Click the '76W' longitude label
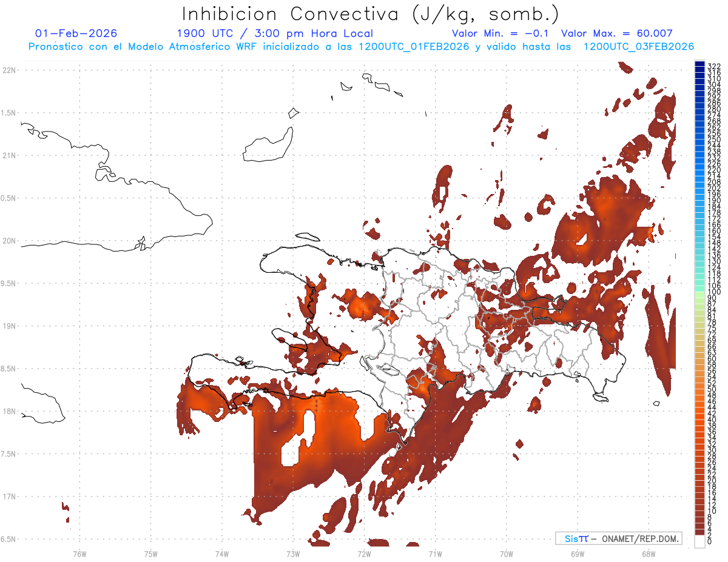This screenshot has height=562, width=728. (79, 554)
